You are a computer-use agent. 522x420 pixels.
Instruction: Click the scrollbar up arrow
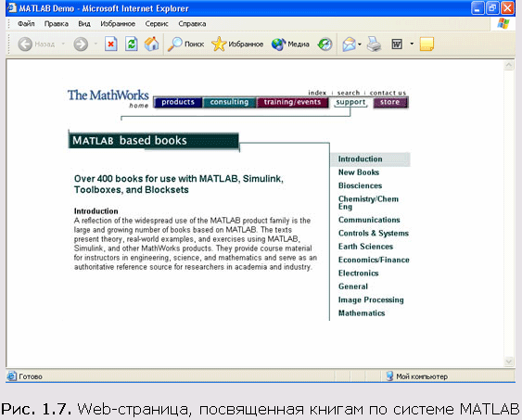(509, 65)
